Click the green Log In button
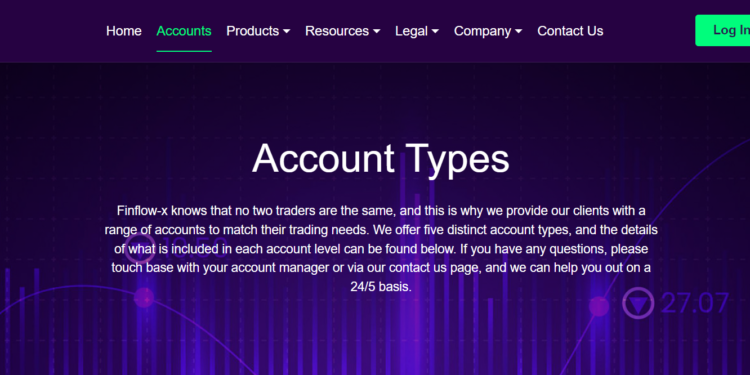This screenshot has height=375, width=750. coord(723,31)
